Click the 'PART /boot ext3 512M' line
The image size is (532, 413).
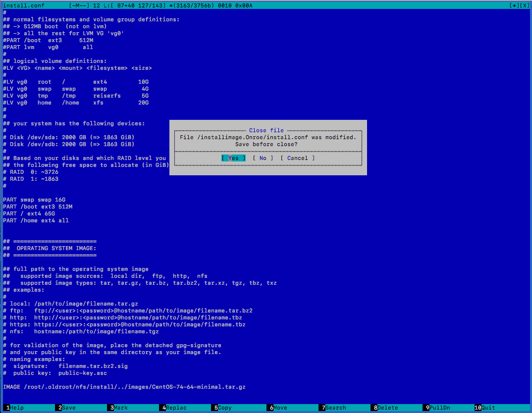(x=38, y=206)
